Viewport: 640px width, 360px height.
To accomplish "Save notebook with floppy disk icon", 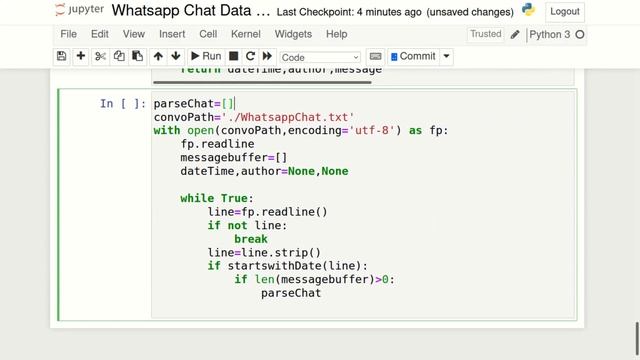I will point(62,56).
